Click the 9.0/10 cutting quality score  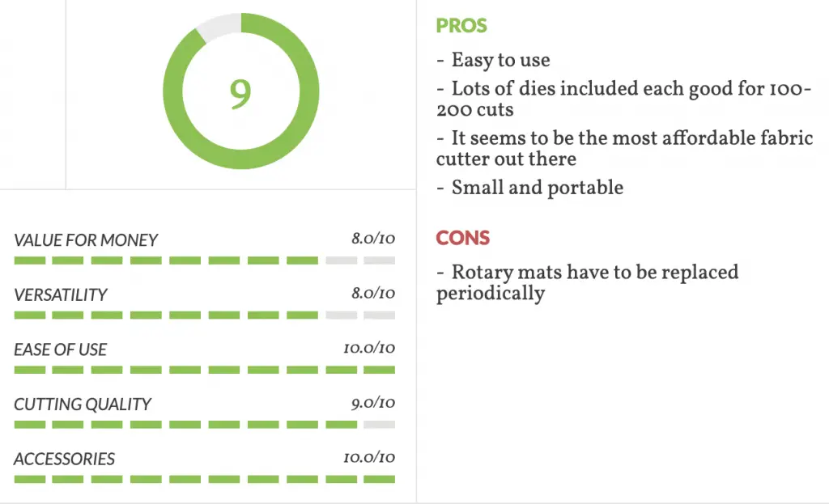(x=373, y=403)
